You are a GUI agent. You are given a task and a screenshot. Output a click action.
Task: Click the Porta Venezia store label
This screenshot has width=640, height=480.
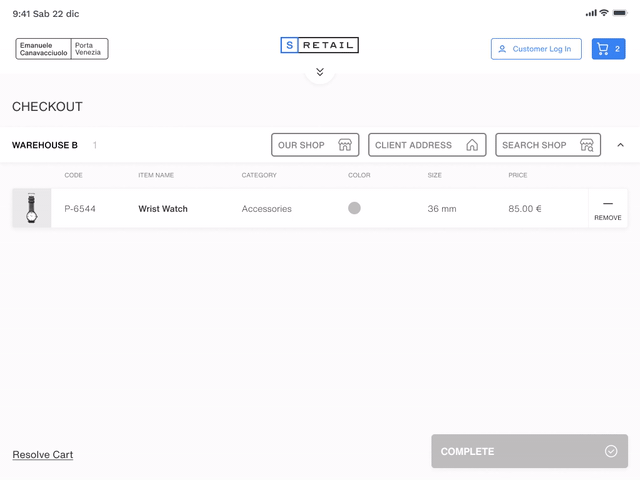(x=89, y=49)
